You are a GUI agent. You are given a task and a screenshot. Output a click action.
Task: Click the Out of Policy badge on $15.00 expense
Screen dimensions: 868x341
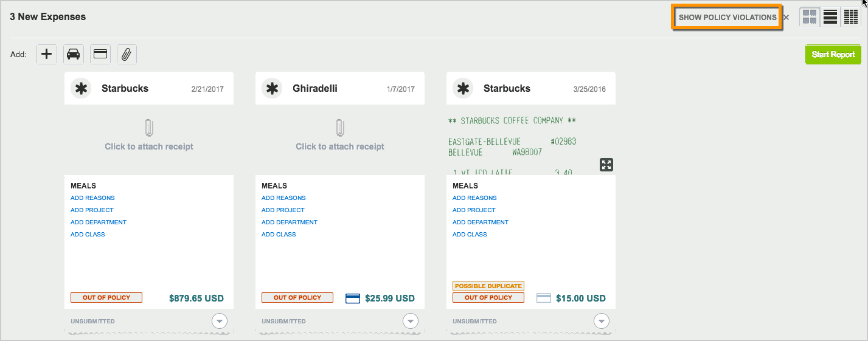488,298
